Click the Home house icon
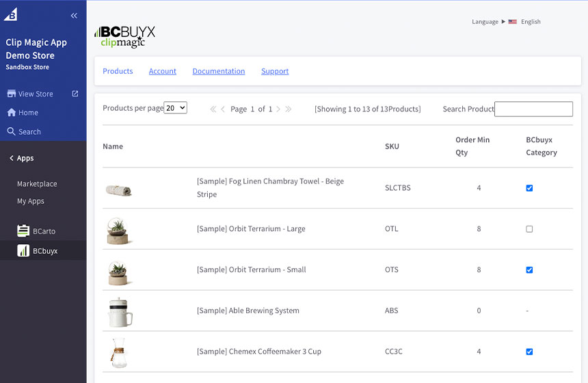Viewport: 588px width, 383px height. click(11, 113)
